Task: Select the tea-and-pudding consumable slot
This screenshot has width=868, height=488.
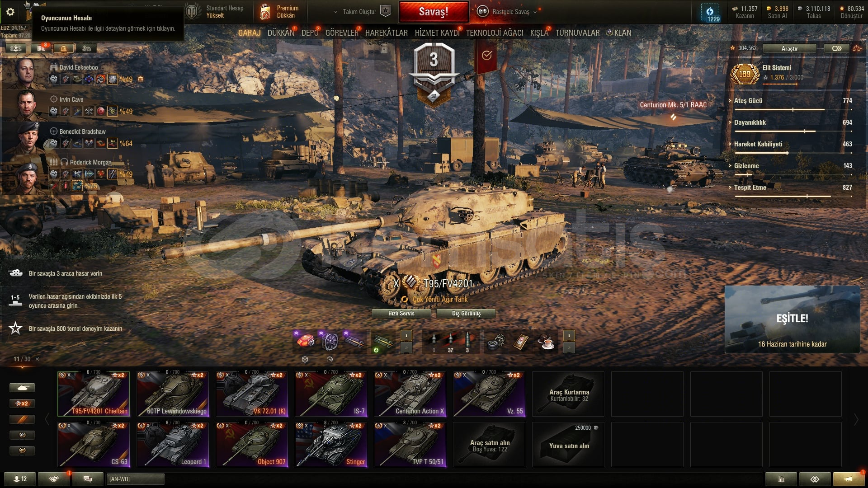Action: pyautogui.click(x=546, y=342)
